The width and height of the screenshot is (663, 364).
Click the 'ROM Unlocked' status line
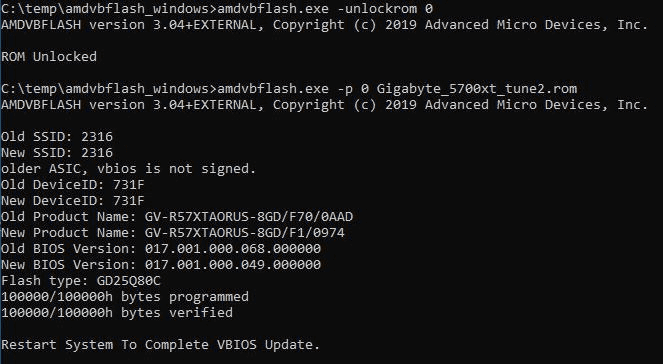click(x=49, y=57)
